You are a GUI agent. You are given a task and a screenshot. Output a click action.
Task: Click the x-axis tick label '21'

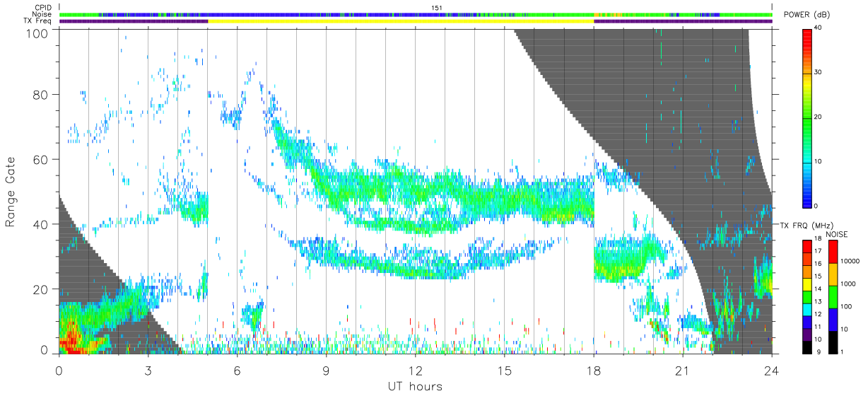682,371
